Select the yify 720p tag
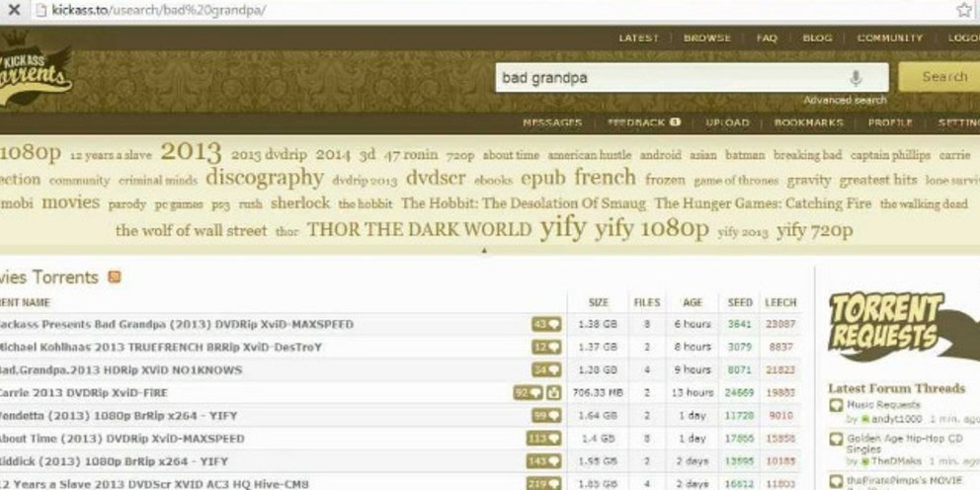This screenshot has width=980, height=490. [814, 230]
